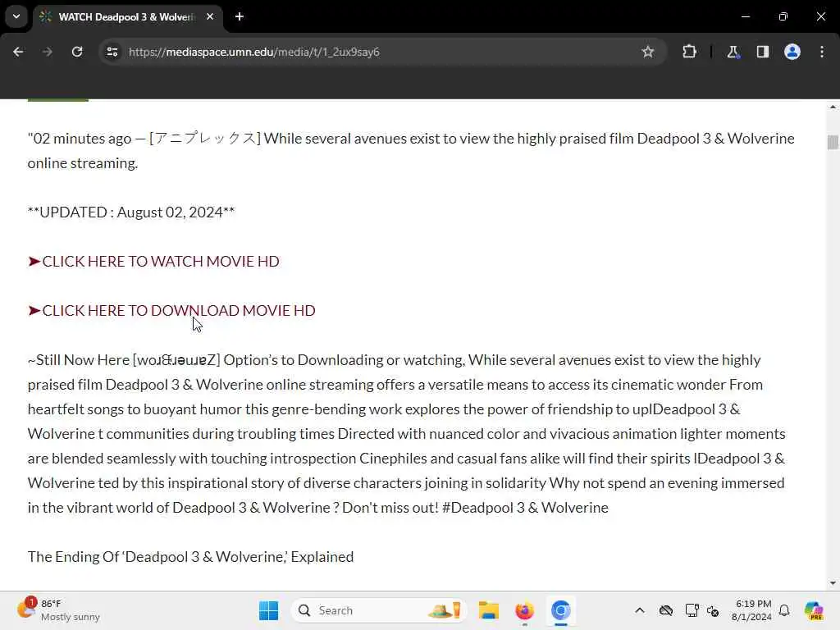
Task: Click the scrollbar down arrow
Action: click(x=832, y=583)
